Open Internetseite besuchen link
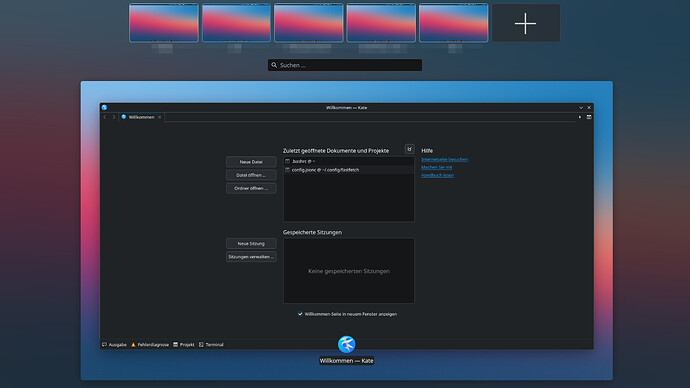This screenshot has height=388, width=690. coord(444,159)
